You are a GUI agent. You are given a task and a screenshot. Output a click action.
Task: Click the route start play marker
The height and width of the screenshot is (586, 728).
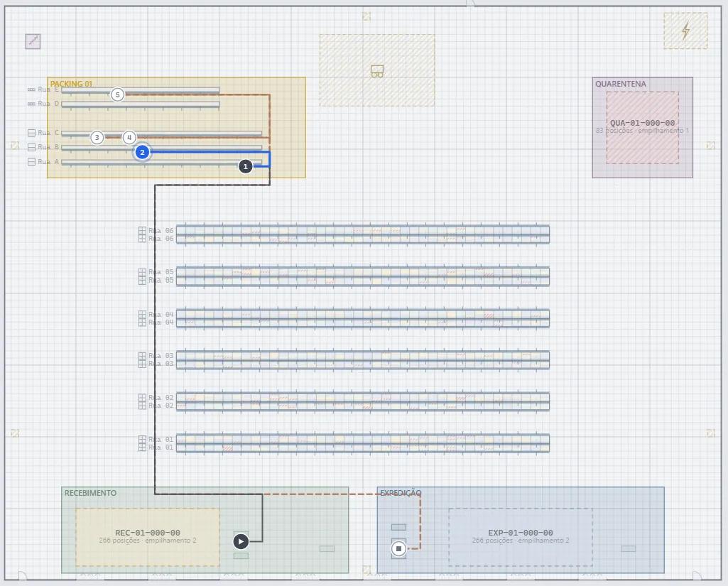click(241, 541)
